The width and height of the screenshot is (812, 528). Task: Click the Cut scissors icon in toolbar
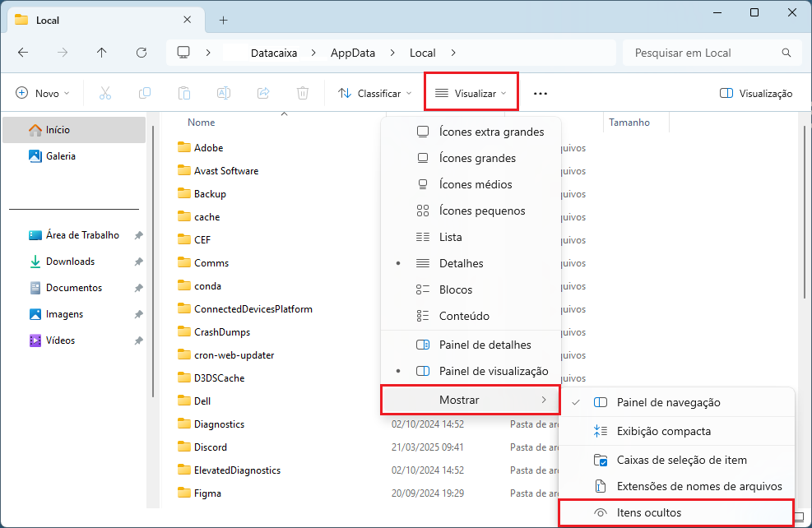click(x=105, y=94)
